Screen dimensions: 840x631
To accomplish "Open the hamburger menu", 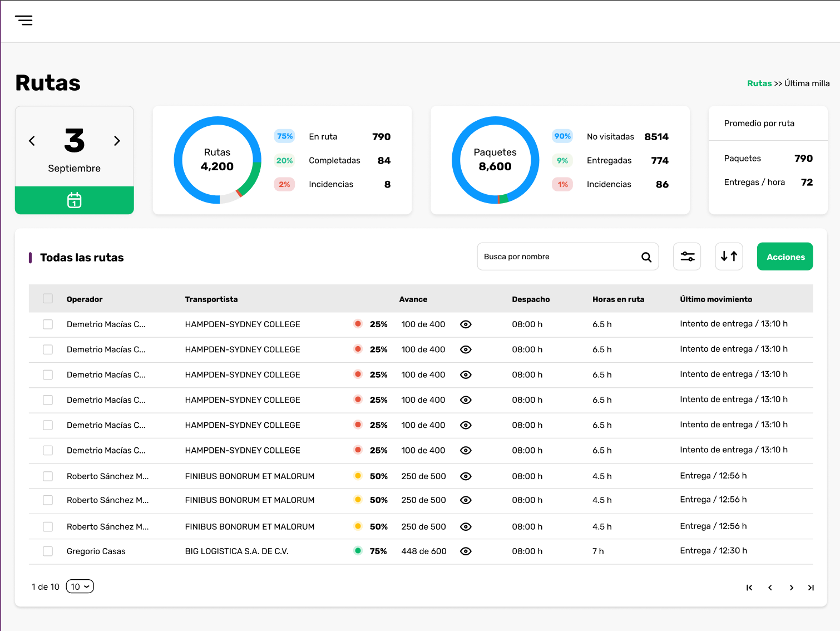I will click(x=24, y=21).
